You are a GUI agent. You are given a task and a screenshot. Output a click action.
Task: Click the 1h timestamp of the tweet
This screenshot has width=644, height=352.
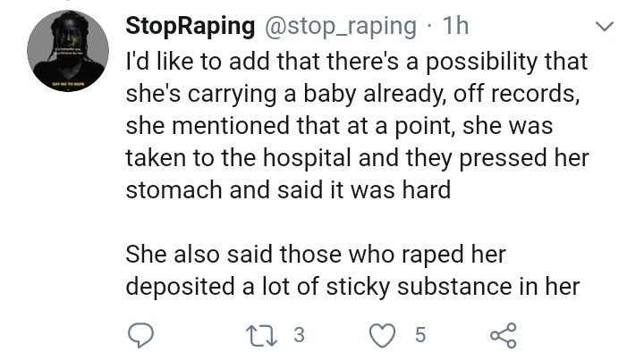pos(455,26)
